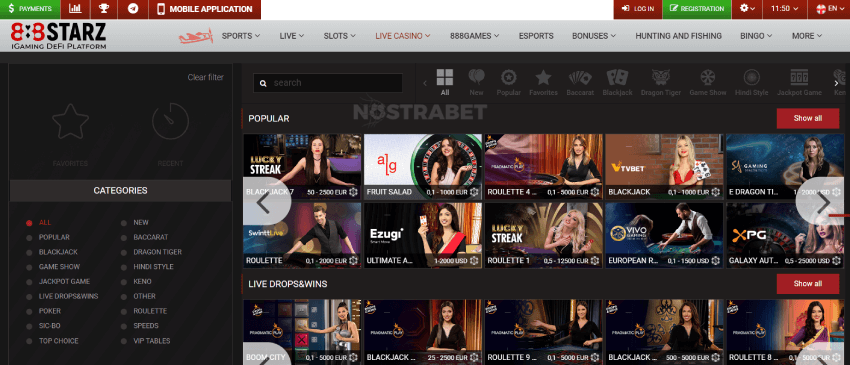
Task: Select the BACCARAT category radio
Action: (124, 238)
